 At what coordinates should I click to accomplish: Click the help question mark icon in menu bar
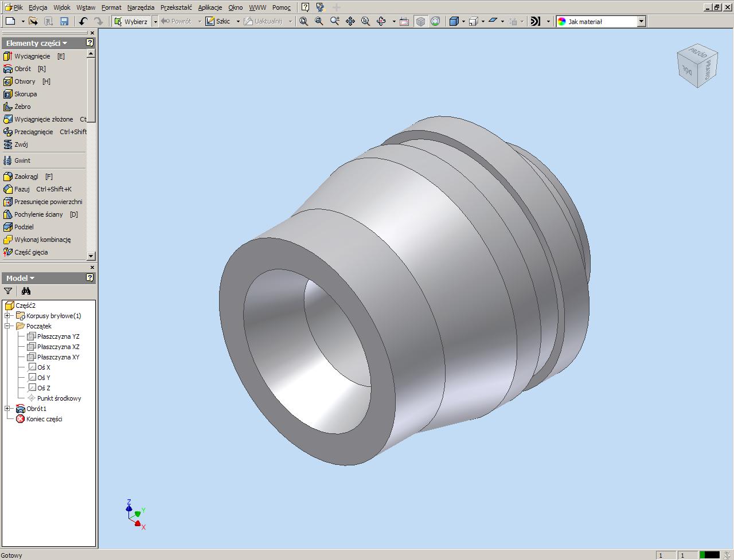point(305,7)
